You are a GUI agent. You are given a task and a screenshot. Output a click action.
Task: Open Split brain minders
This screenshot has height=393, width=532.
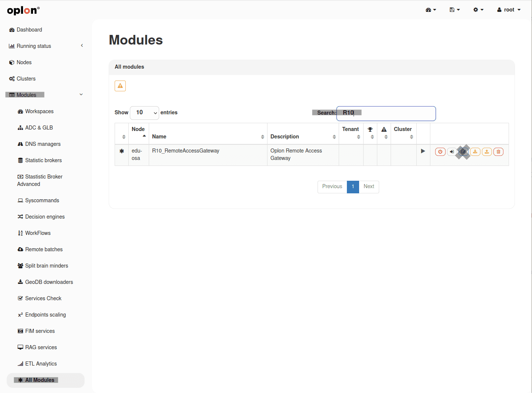pyautogui.click(x=43, y=266)
